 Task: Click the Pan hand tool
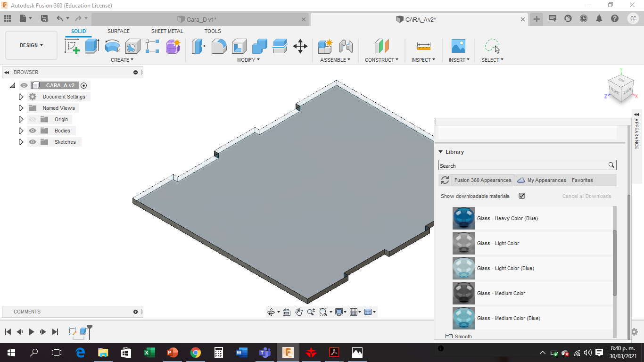coord(299,312)
